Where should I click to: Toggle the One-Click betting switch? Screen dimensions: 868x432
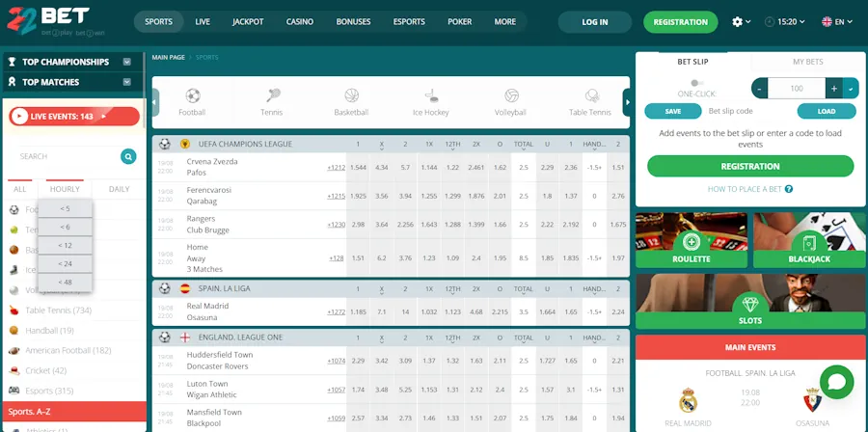coord(696,83)
